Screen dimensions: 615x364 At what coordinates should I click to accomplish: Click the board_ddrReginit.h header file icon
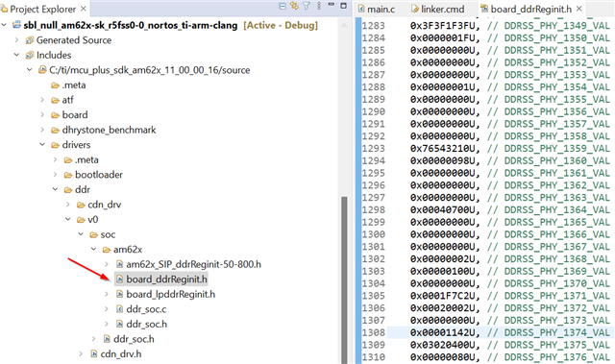pos(119,279)
